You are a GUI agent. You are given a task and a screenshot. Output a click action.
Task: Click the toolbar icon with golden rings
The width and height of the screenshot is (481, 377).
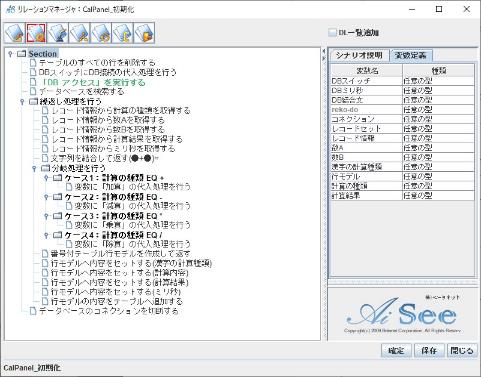[x=101, y=33]
